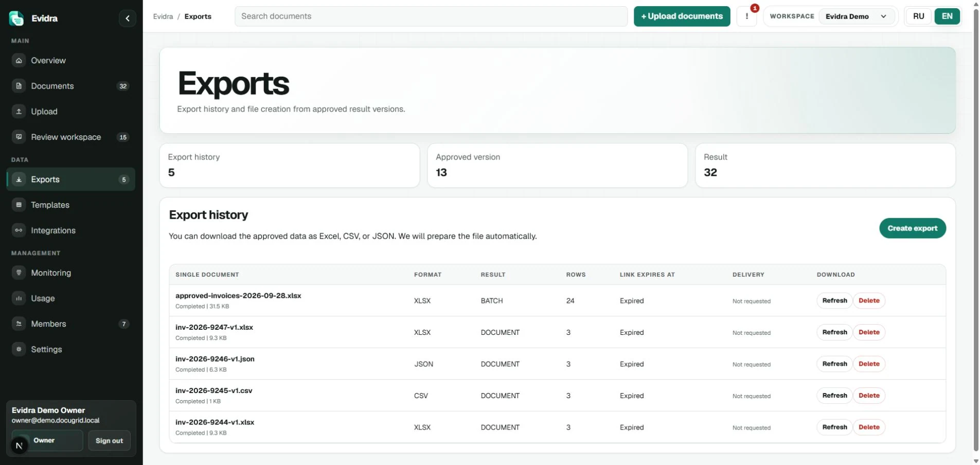Image resolution: width=980 pixels, height=465 pixels.
Task: Click the Approved version stat card
Action: pyautogui.click(x=558, y=165)
